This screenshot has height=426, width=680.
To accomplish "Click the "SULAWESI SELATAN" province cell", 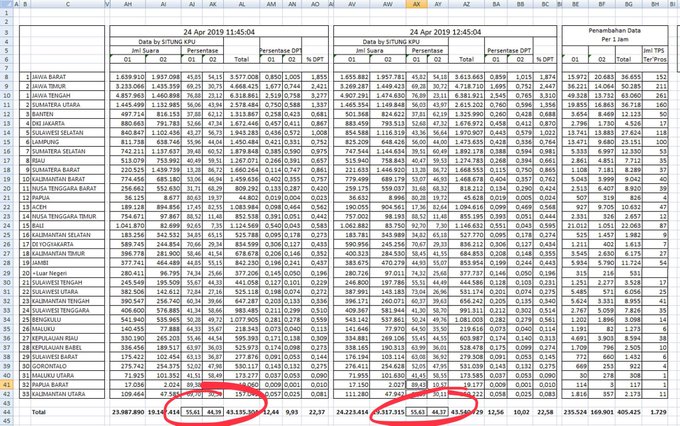I will click(x=68, y=133).
